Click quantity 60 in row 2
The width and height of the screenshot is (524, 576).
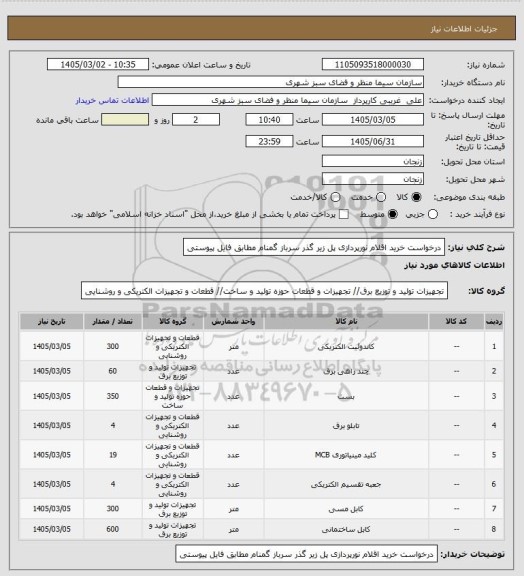point(112,371)
